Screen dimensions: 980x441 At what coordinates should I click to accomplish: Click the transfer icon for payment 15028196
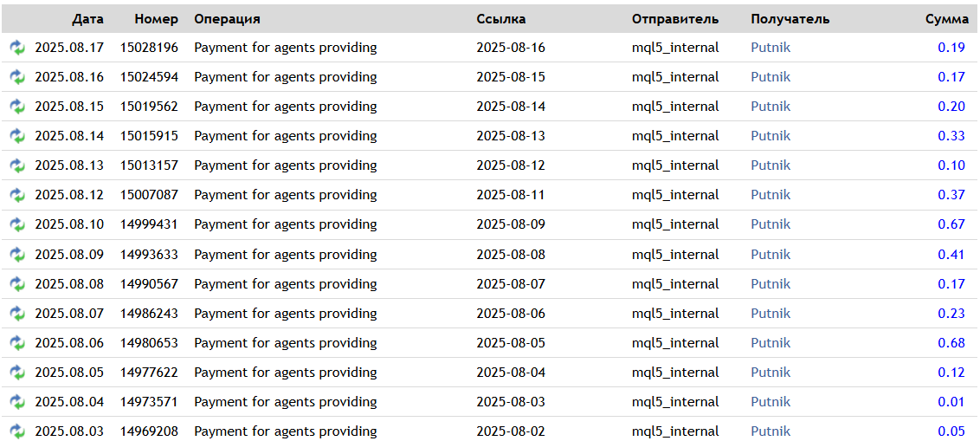(17, 48)
